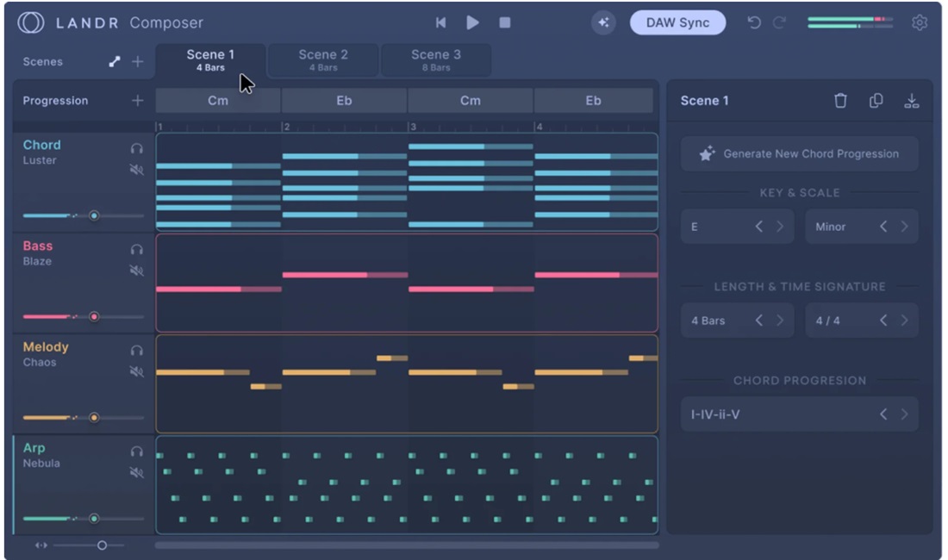948x560 pixels.
Task: Click the Bass track piano roll clip
Action: [x=407, y=283]
